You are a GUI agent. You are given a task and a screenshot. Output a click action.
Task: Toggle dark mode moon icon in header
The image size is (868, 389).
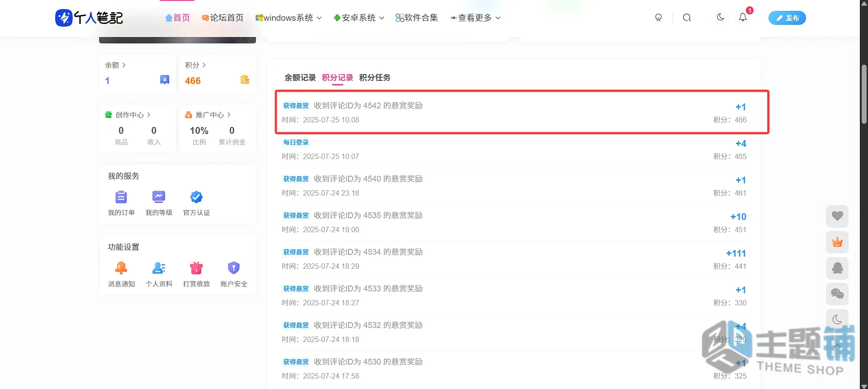click(721, 17)
